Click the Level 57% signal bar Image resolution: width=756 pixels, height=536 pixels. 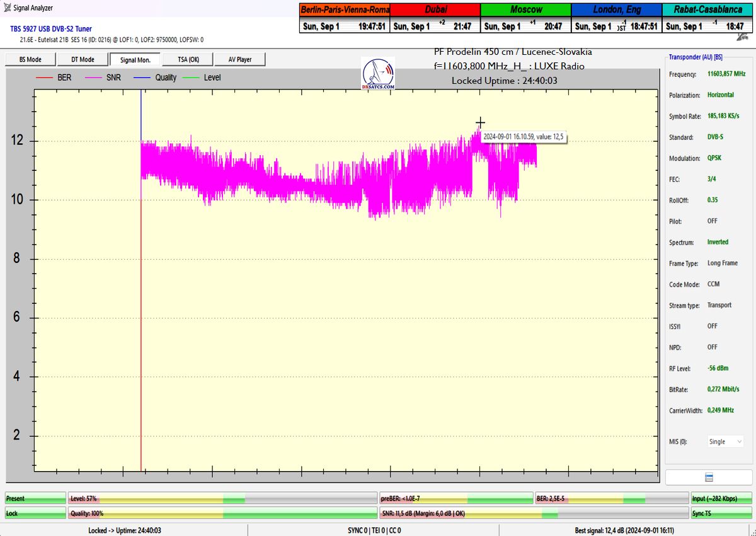point(222,499)
